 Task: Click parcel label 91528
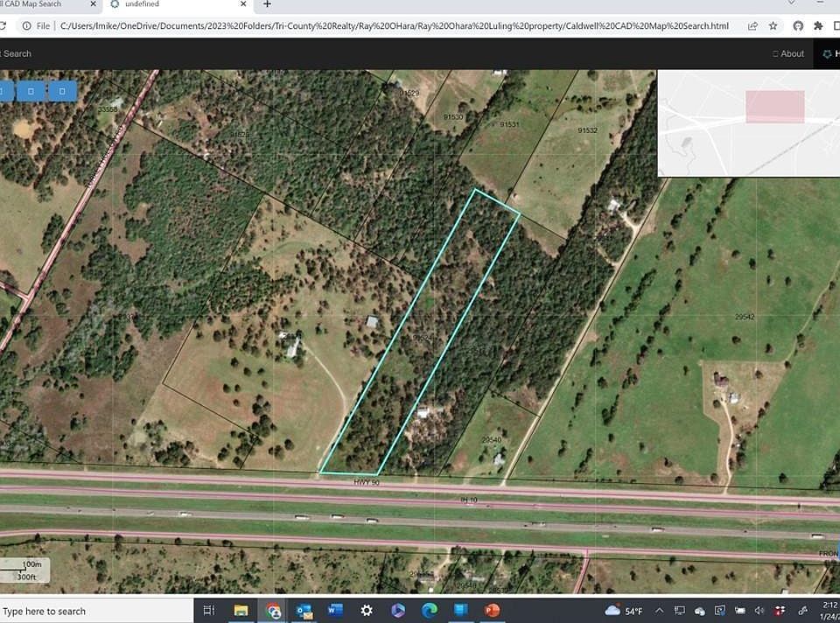[240, 135]
